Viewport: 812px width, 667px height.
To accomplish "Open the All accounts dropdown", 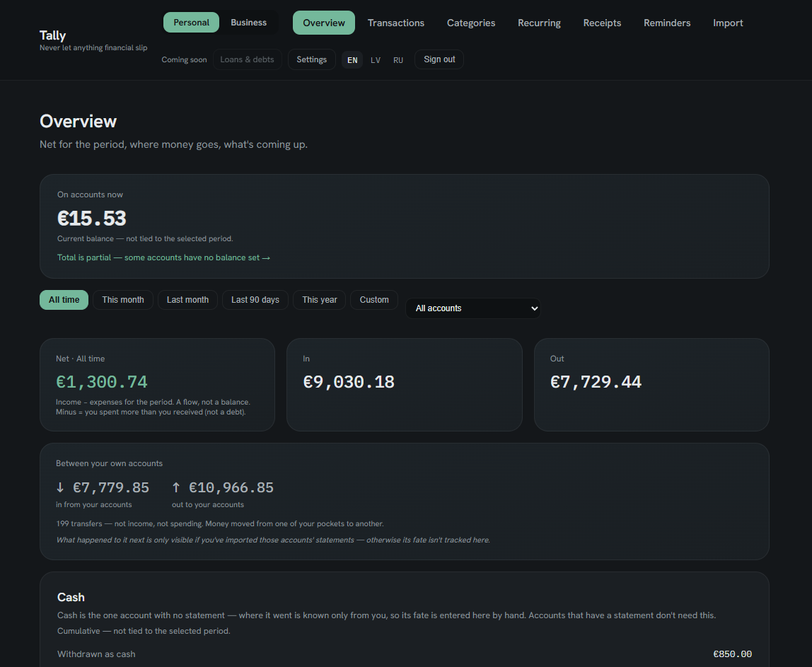I will click(472, 308).
